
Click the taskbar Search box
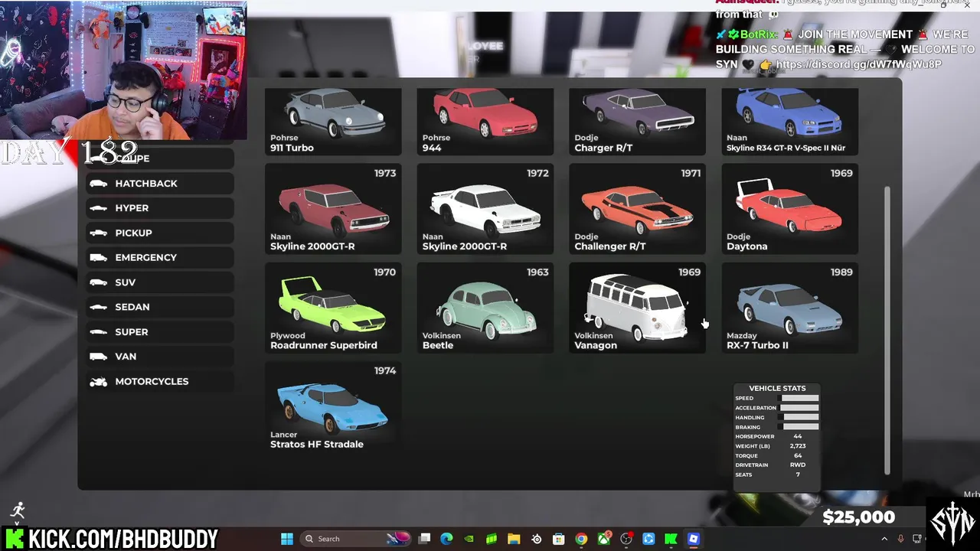tap(358, 539)
